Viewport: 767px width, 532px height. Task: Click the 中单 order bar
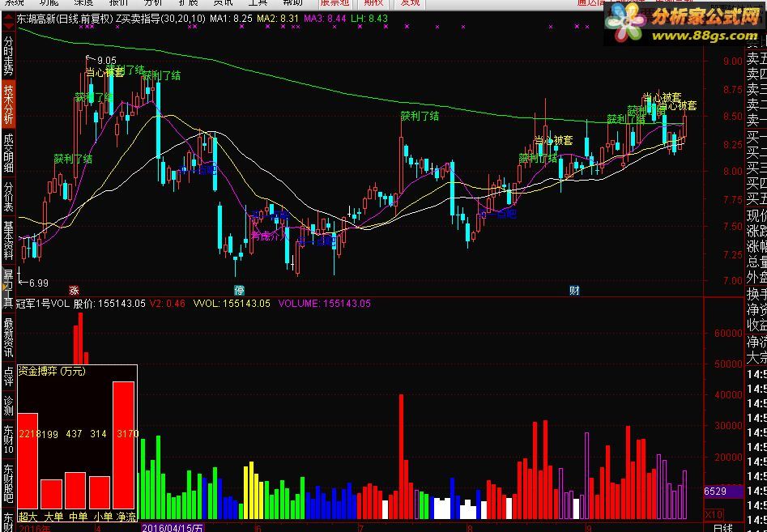click(75, 491)
